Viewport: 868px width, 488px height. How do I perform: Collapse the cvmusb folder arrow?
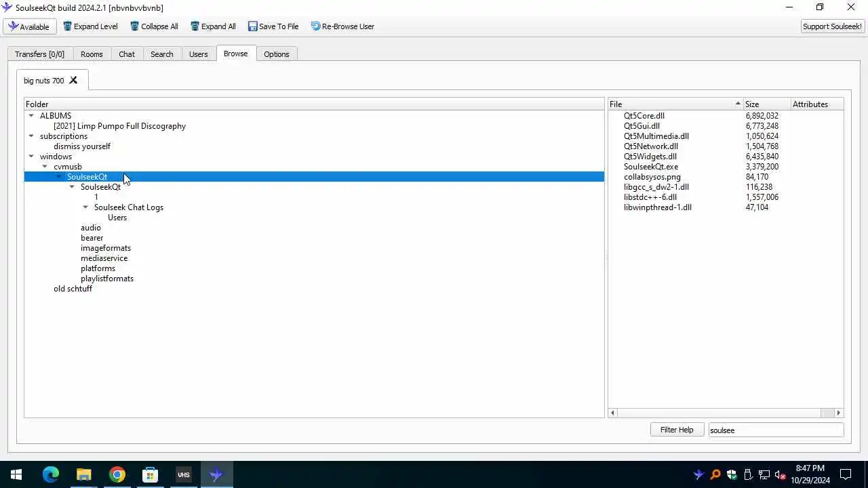(x=45, y=167)
